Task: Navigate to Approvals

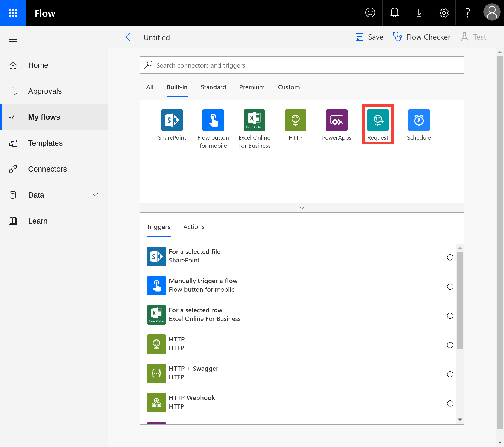Action: [x=54, y=91]
